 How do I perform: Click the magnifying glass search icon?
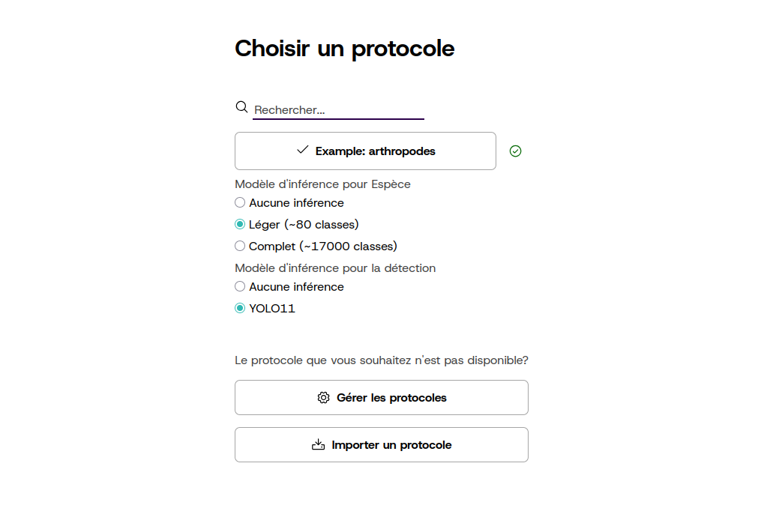(x=241, y=107)
